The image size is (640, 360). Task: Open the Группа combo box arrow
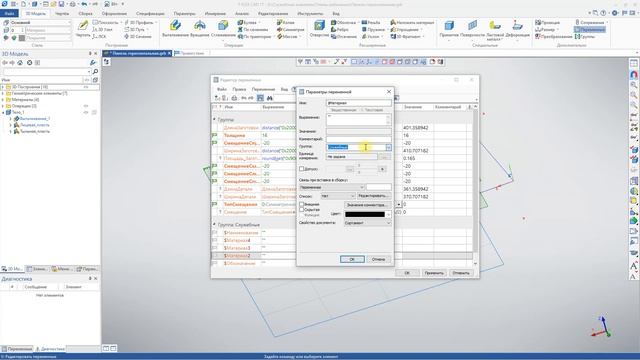(x=388, y=147)
